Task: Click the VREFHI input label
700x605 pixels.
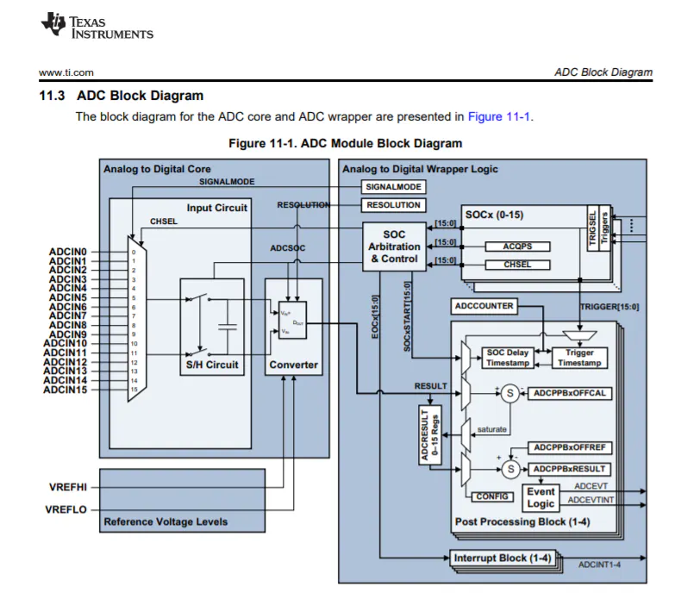Action: 68,487
